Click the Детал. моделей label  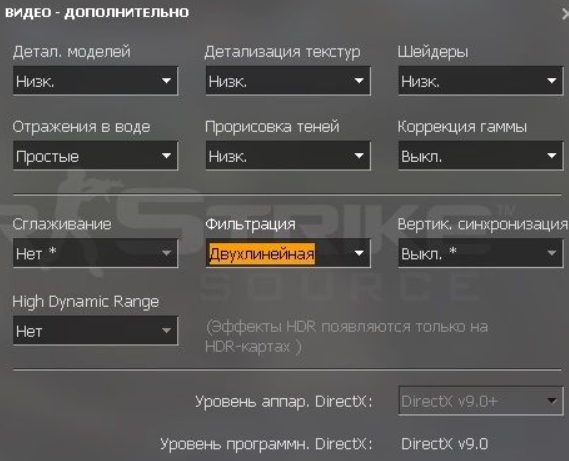click(71, 52)
